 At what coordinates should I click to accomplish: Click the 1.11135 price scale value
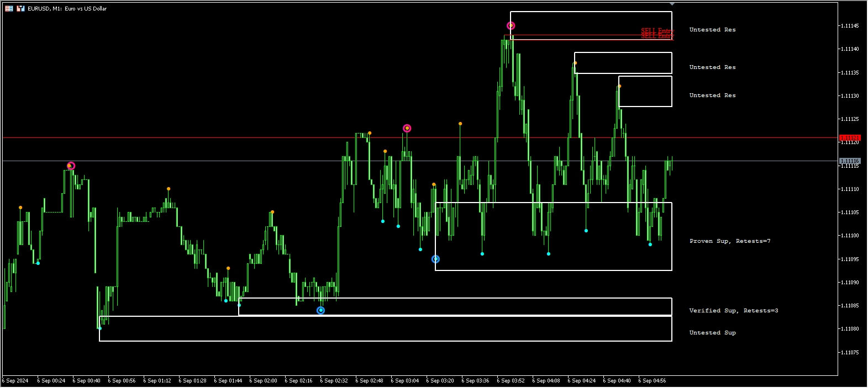click(x=851, y=73)
